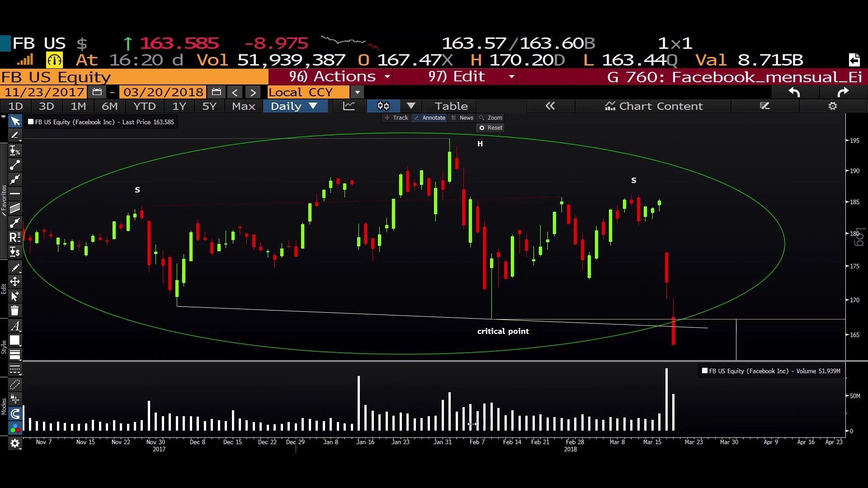
Task: Select the trend line drawing tool
Action: coord(15,165)
